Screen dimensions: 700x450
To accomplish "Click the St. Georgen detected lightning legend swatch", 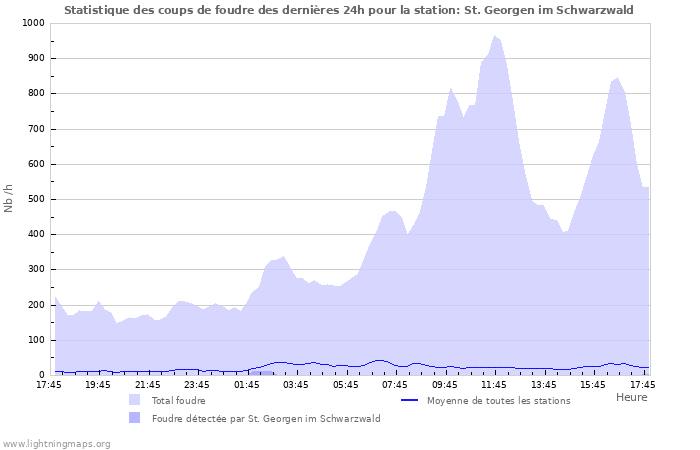I will click(x=134, y=419).
